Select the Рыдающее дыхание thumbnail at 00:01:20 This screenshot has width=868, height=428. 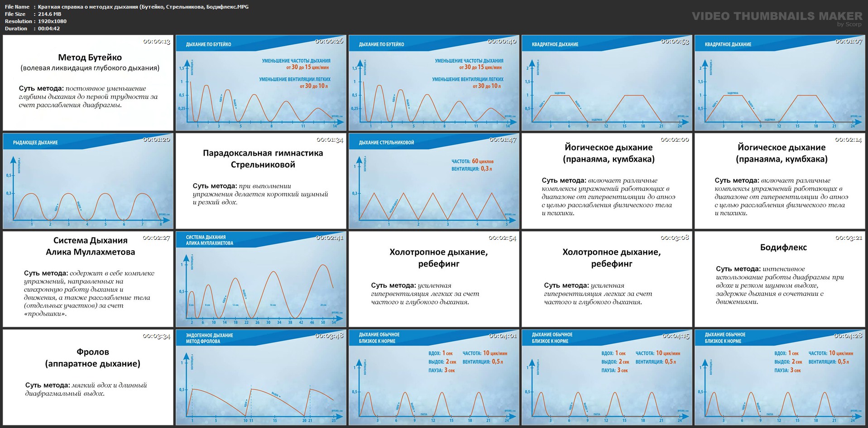[x=88, y=181]
